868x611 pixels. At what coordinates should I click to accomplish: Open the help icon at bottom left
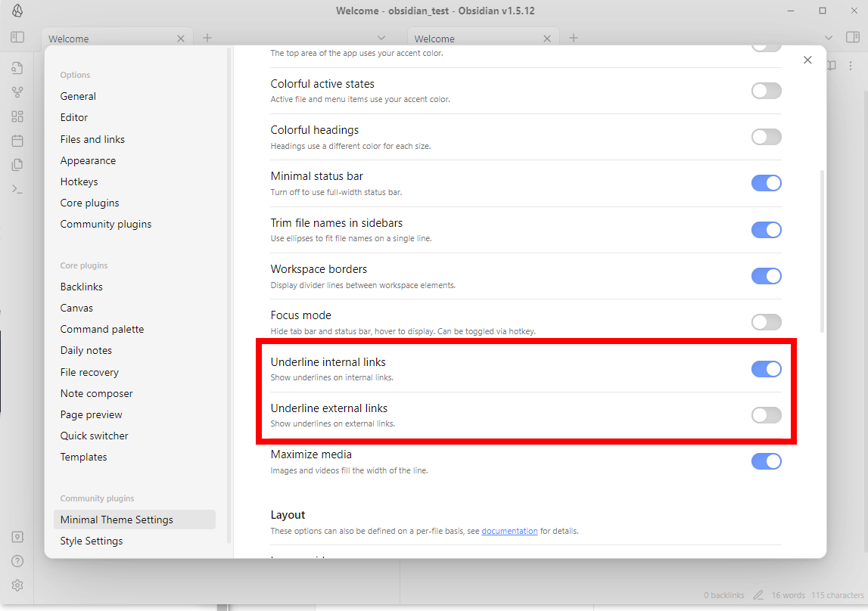[17, 561]
